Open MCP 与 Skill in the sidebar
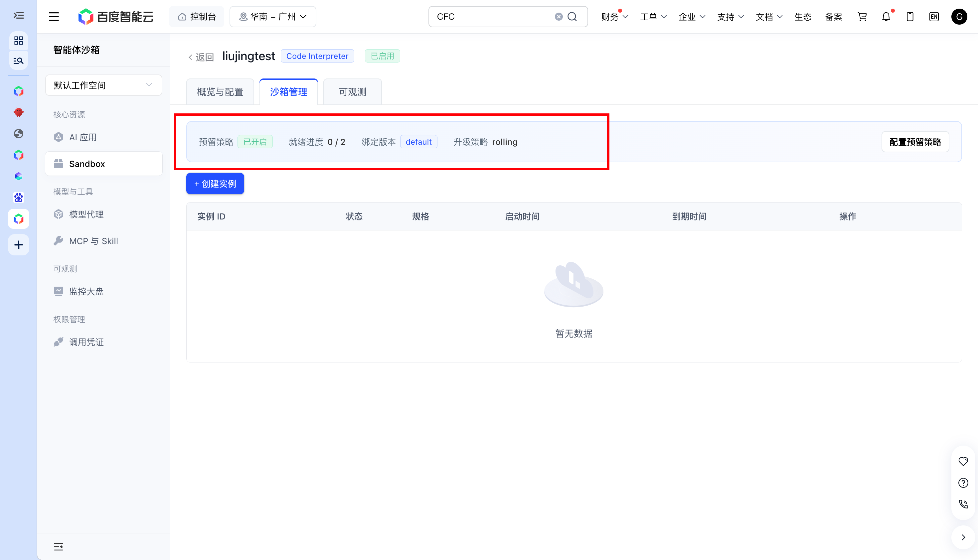 103,241
